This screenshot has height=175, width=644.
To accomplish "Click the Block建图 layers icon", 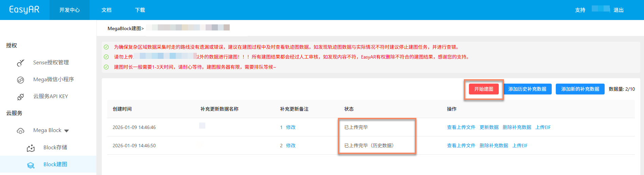I will pos(31,165).
